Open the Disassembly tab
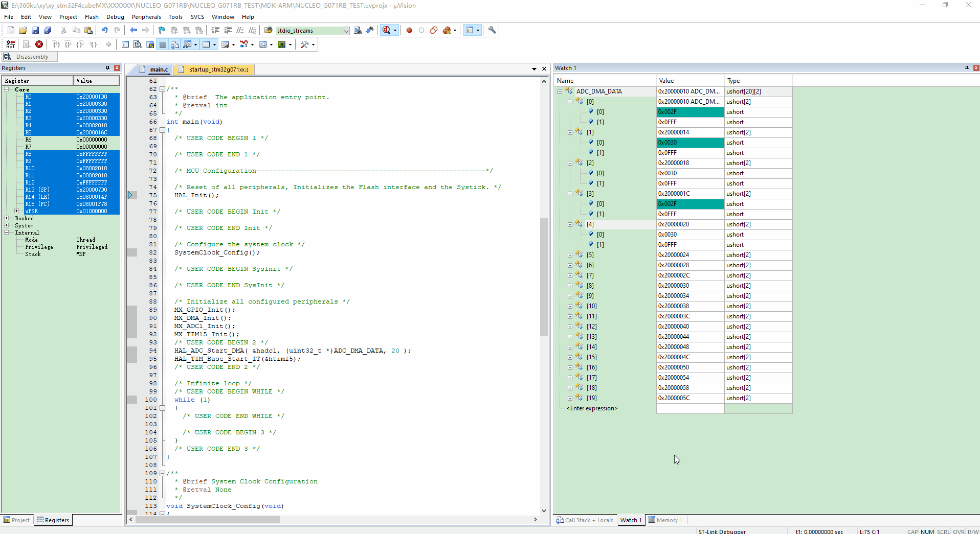Screen dimensions: 980x534 click(29, 57)
